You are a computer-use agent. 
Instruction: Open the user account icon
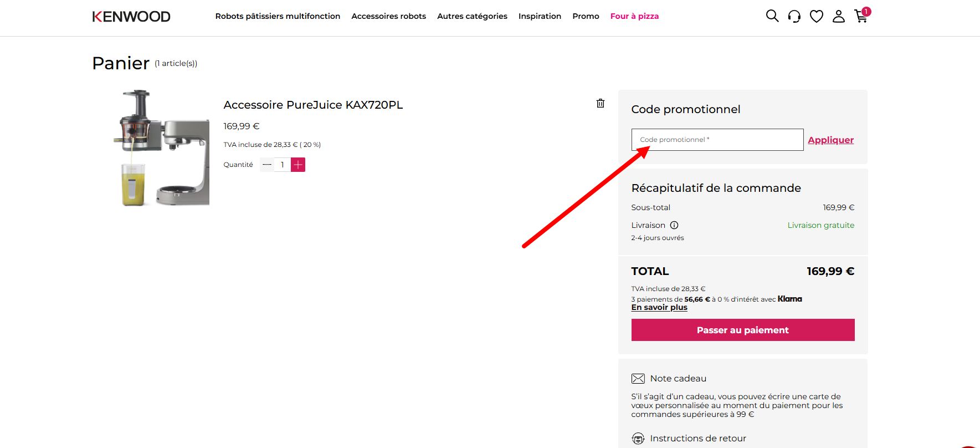click(x=839, y=16)
